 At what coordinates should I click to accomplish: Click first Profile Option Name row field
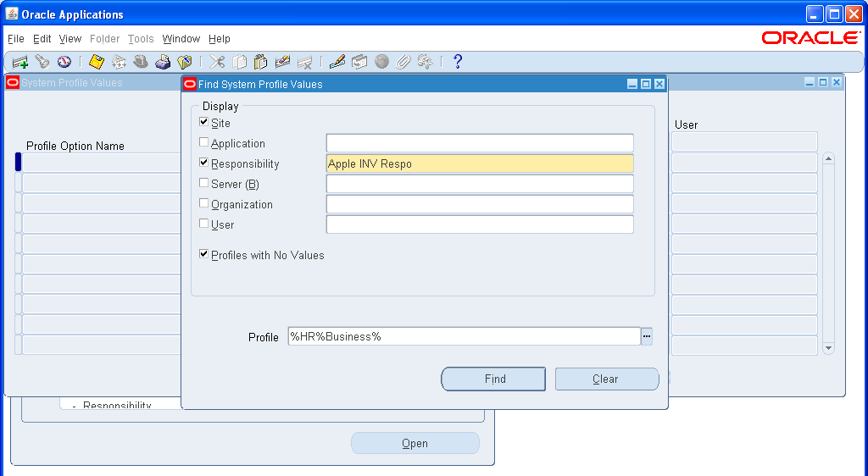[102, 163]
